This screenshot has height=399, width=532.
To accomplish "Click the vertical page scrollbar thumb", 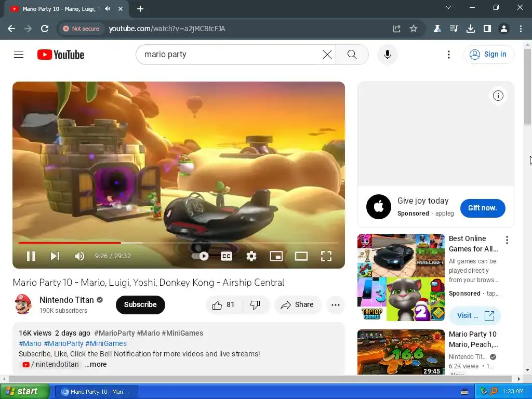I will (527, 87).
